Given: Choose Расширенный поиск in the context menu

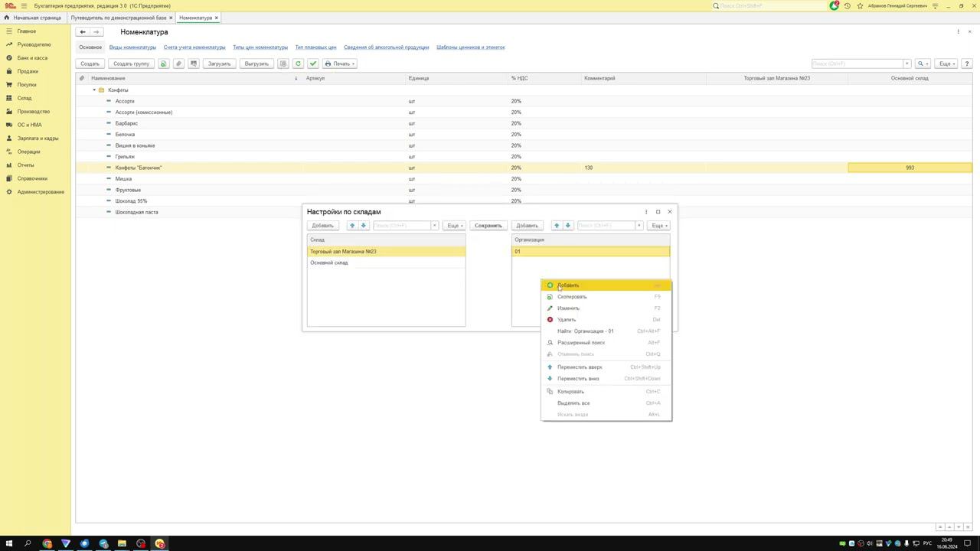Looking at the screenshot, I should 606,343.
